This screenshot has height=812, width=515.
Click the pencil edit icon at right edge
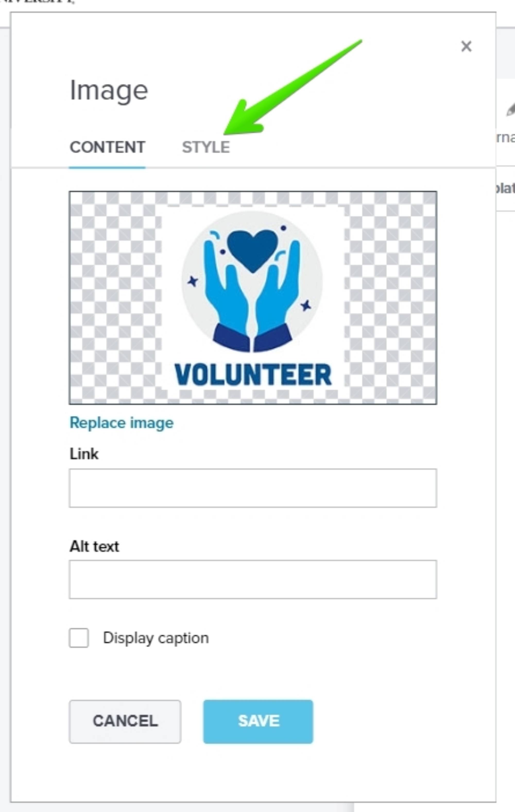click(510, 110)
